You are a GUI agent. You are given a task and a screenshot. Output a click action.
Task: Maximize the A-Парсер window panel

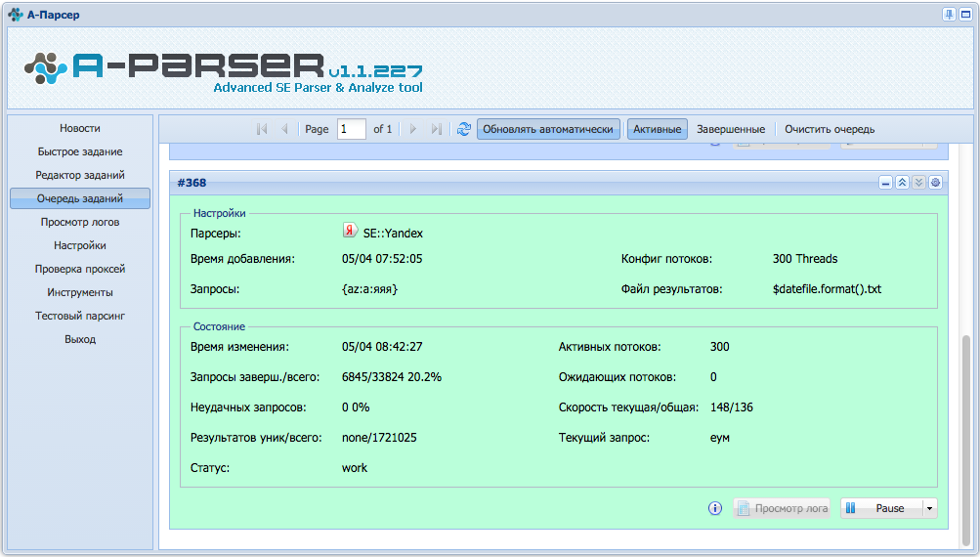(x=965, y=15)
